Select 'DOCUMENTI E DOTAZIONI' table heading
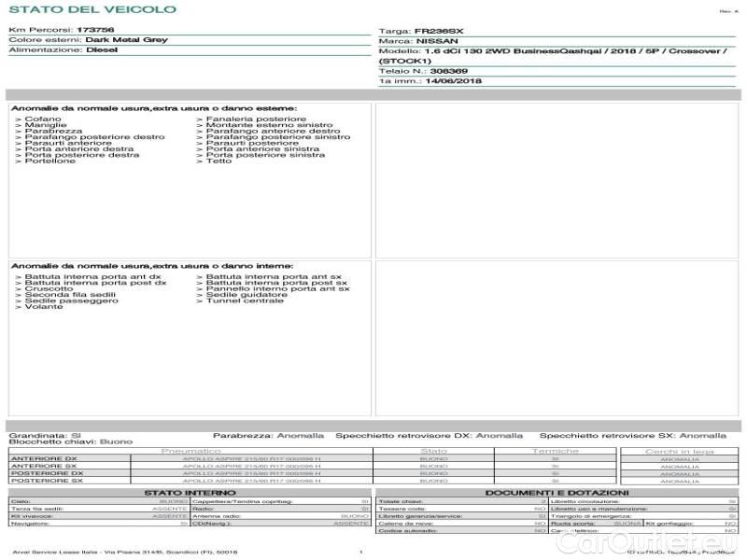This screenshot has width=747, height=560. [x=557, y=493]
